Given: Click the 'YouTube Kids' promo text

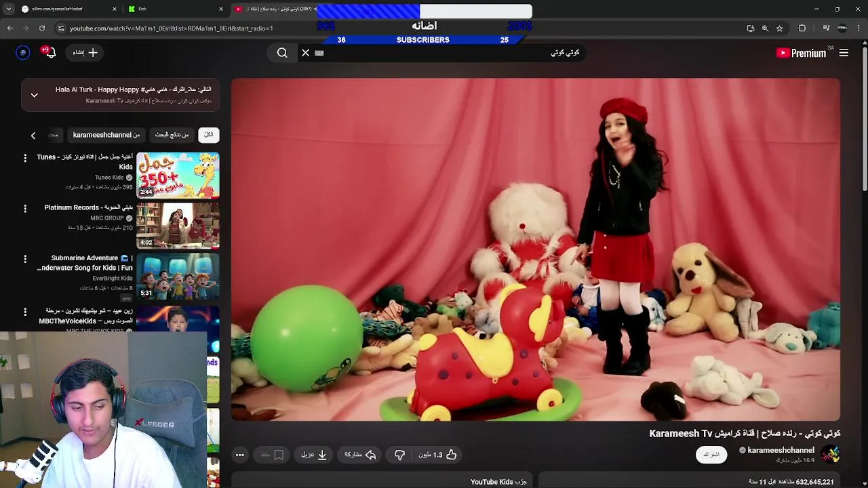Looking at the screenshot, I should coord(498,482).
